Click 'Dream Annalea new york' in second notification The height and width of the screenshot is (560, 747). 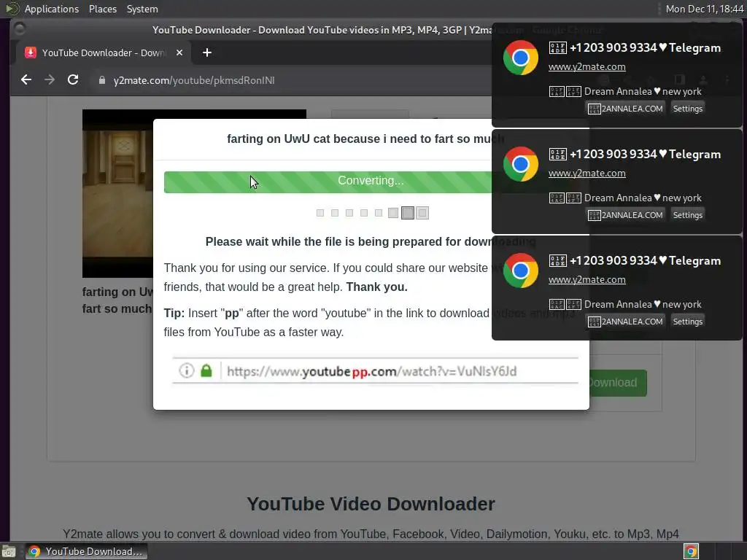pos(625,198)
